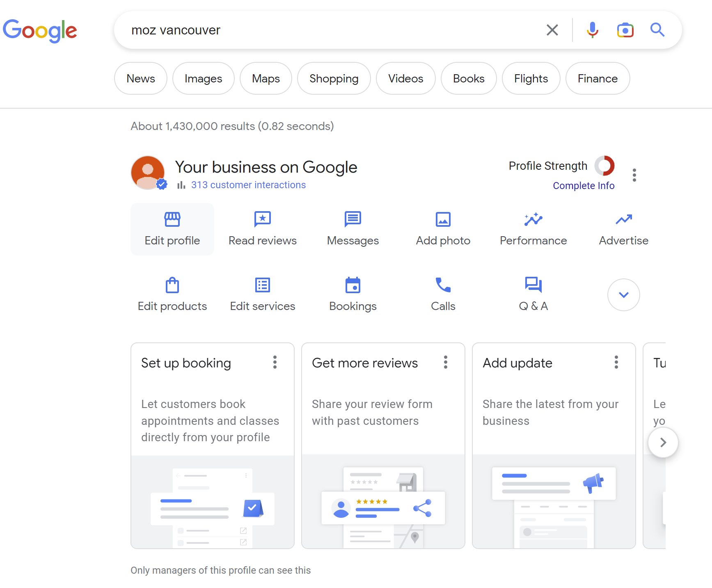Open the Calls phone shortcut

[443, 294]
